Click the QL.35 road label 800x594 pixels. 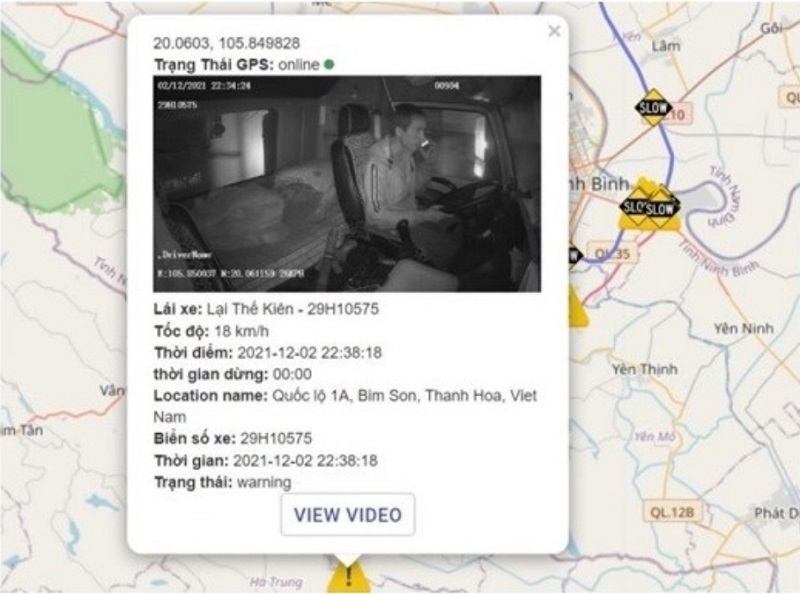(x=612, y=254)
